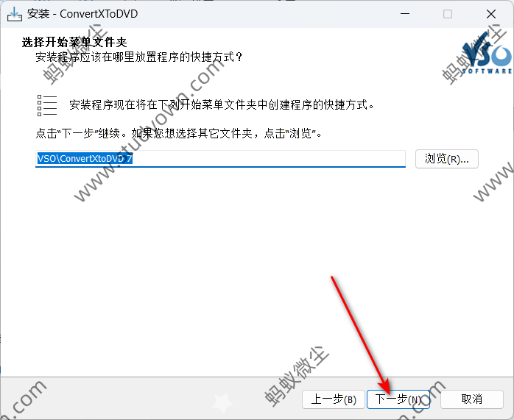Screen dimensions: 514x420
Task: Click text 安装程序现在将在下列开始菜单文件夹中创建程序的快捷方式。
Action: [222, 105]
